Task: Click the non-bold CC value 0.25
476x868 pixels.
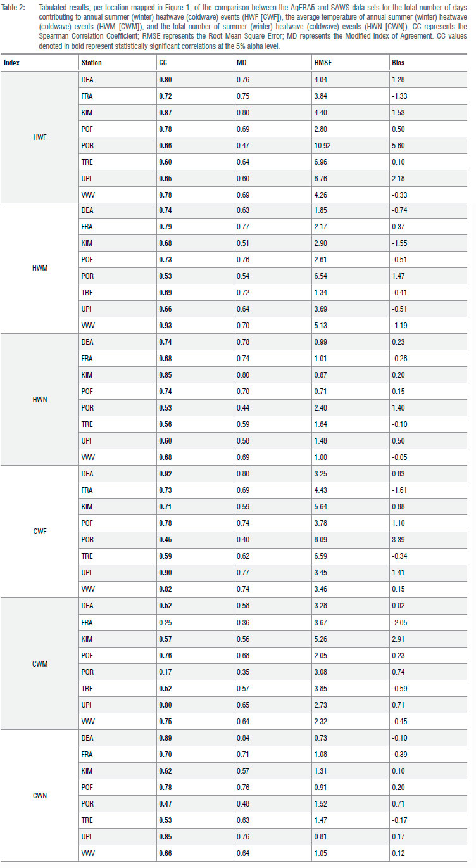Action: coord(165,622)
